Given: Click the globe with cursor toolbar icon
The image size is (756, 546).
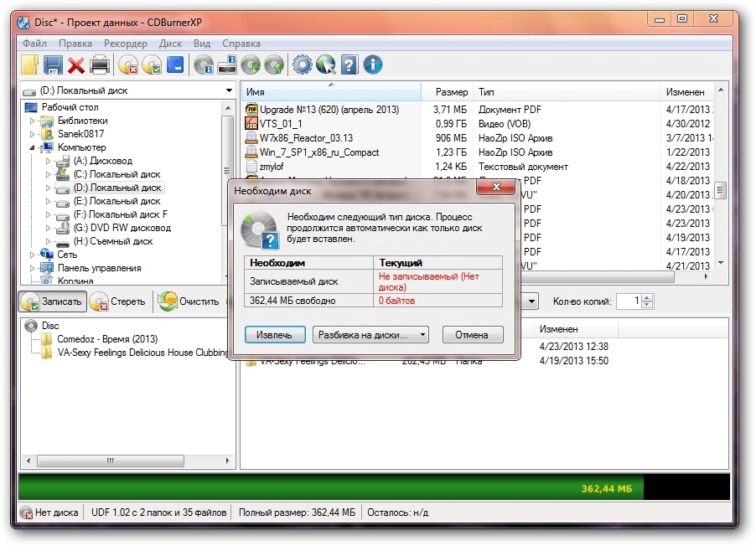Looking at the screenshot, I should [x=326, y=65].
